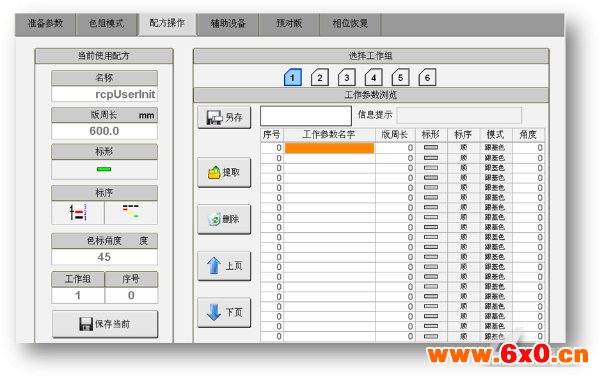Select work group 2
The image size is (601, 377).
(x=319, y=78)
